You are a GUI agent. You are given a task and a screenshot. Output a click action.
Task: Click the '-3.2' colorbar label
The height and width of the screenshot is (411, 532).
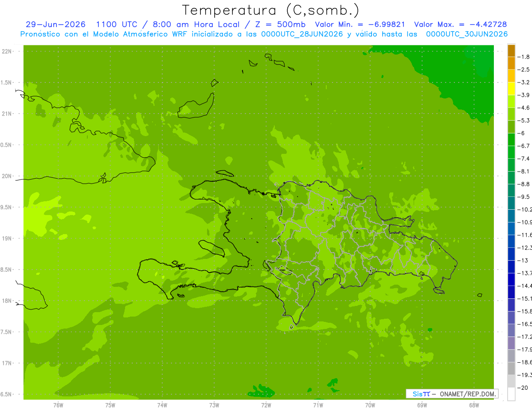pyautogui.click(x=524, y=82)
